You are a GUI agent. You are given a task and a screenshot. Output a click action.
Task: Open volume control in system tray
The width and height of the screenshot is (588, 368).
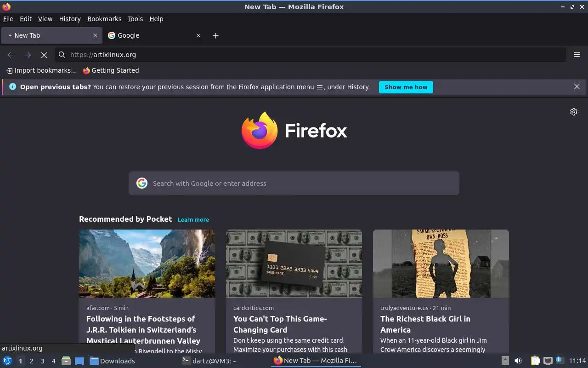pyautogui.click(x=518, y=361)
